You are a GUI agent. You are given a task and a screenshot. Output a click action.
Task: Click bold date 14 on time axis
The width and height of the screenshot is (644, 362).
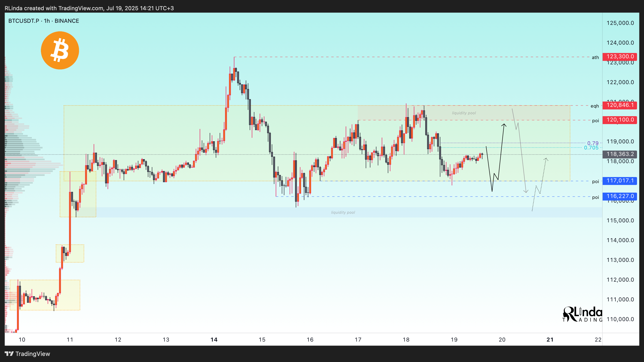coord(214,339)
